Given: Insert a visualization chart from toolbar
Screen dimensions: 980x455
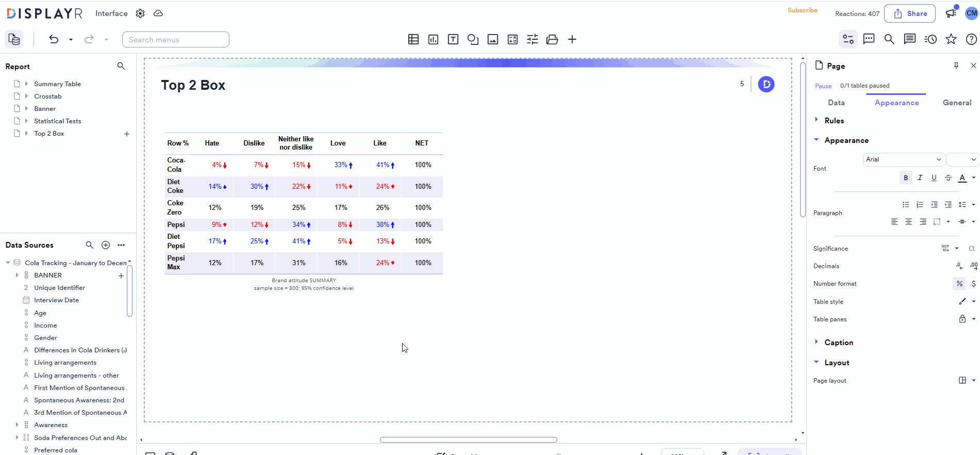Looking at the screenshot, I should click(x=433, y=40).
